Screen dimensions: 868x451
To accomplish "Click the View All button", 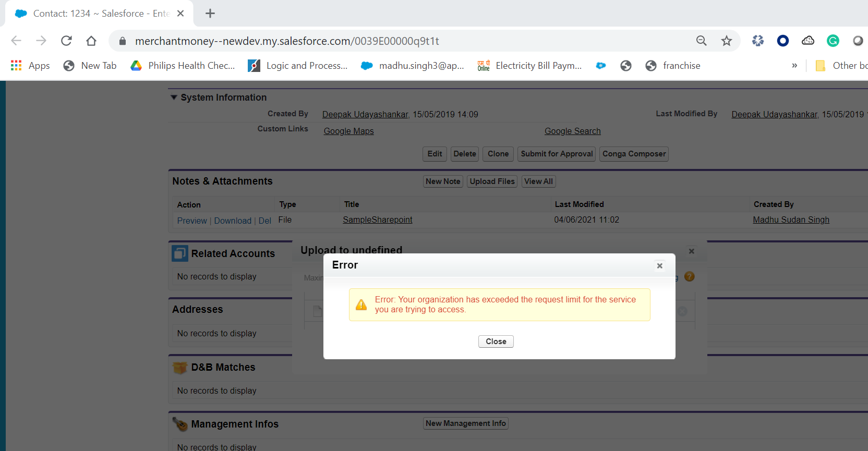I will (x=538, y=181).
